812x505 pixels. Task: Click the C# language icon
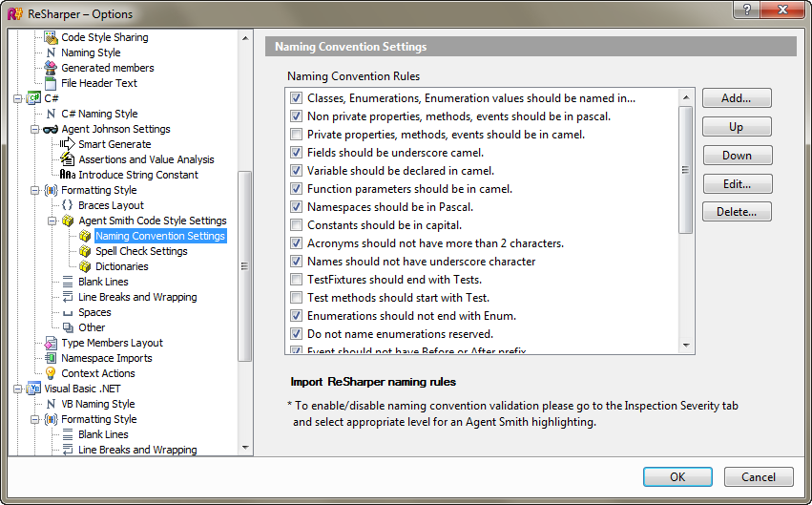coord(34,98)
